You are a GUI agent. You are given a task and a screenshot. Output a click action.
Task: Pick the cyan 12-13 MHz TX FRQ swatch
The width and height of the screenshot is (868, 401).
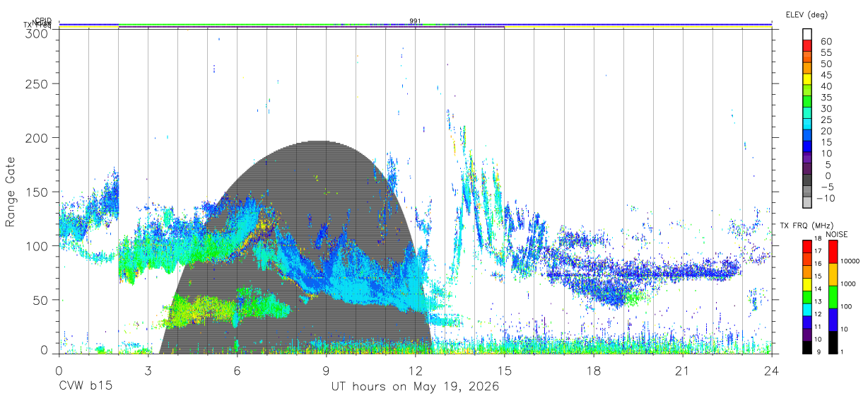[x=807, y=308]
